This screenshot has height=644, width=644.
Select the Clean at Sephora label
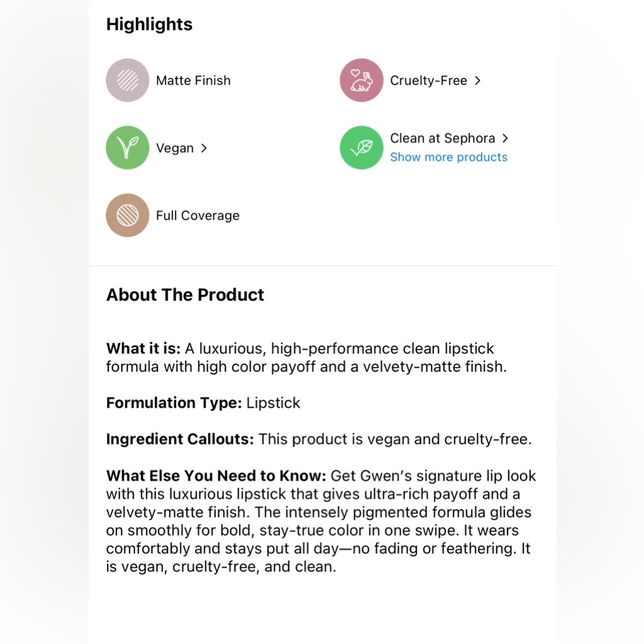click(442, 138)
